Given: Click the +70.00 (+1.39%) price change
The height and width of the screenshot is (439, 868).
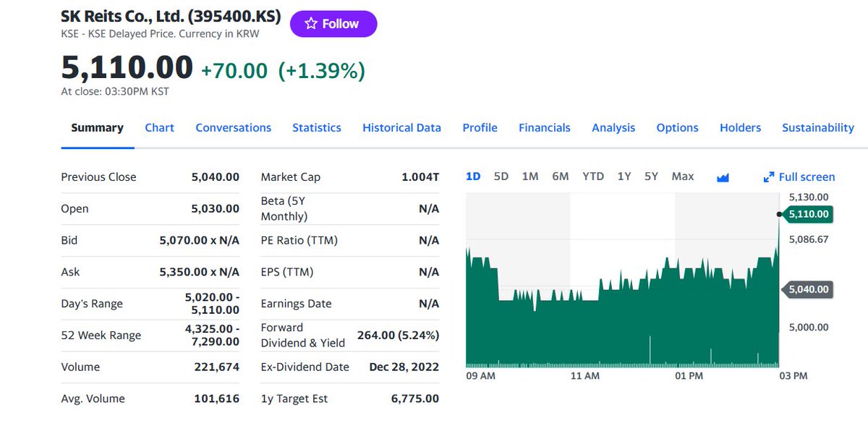Looking at the screenshot, I should pos(283,71).
